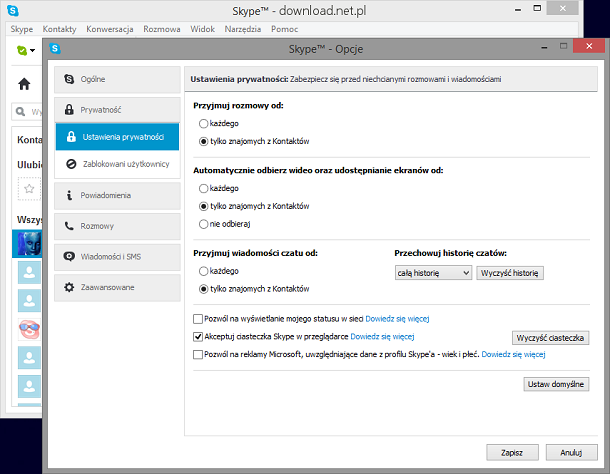Open the Ogólne settings section
The height and width of the screenshot is (474, 610).
pos(117,79)
